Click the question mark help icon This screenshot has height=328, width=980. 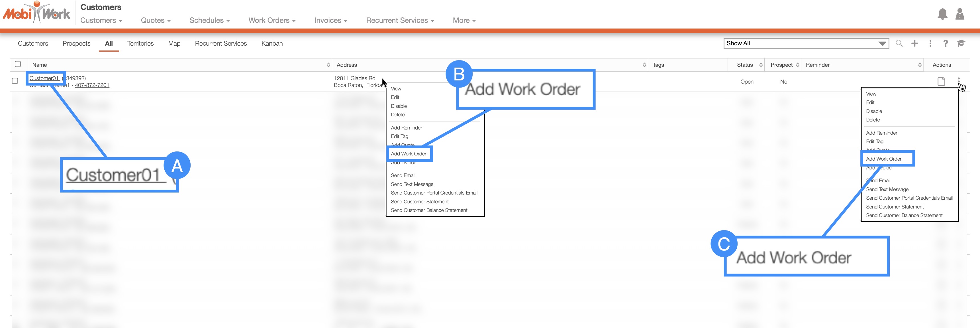[945, 43]
